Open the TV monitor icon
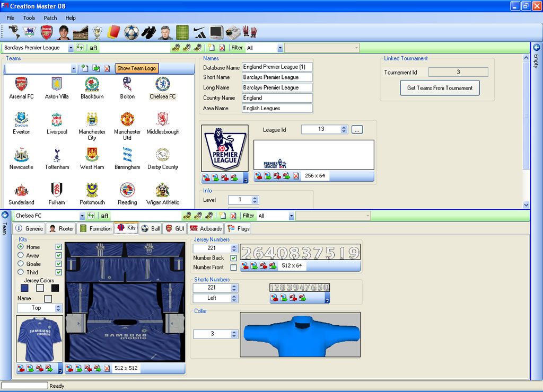 216,32
